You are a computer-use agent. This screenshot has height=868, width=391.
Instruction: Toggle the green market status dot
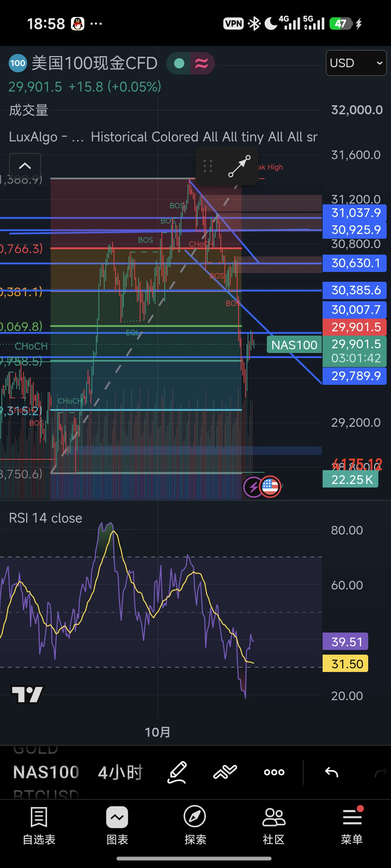click(179, 64)
